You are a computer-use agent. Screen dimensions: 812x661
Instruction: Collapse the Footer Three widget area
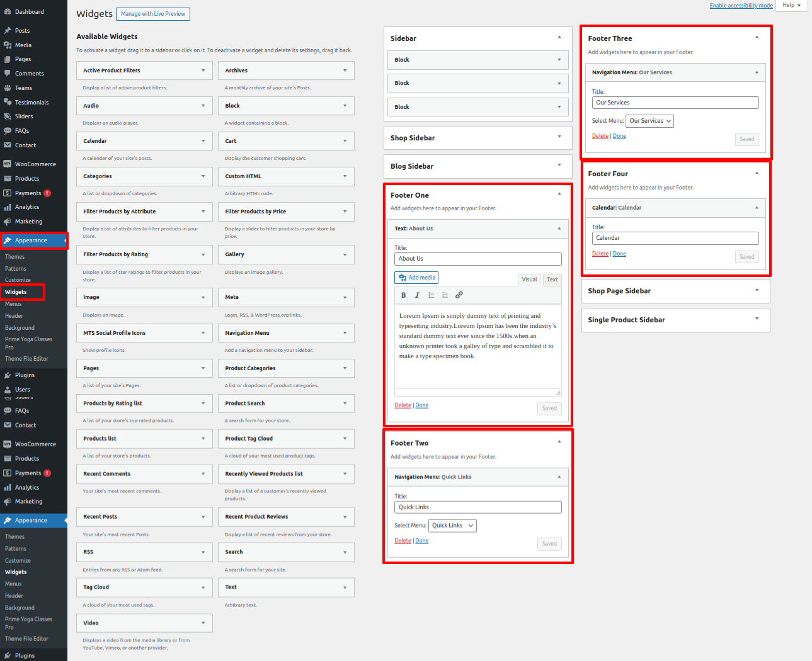click(x=757, y=37)
